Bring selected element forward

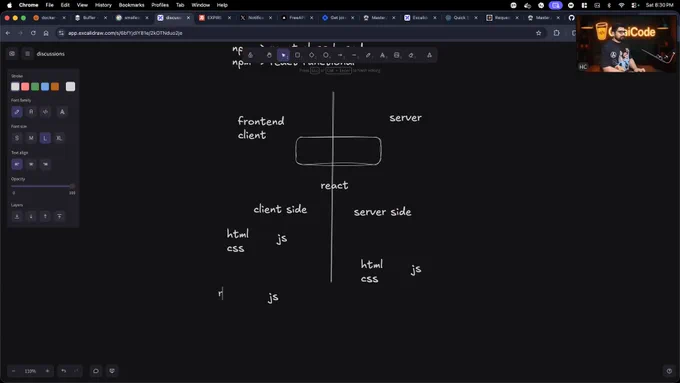coord(45,216)
